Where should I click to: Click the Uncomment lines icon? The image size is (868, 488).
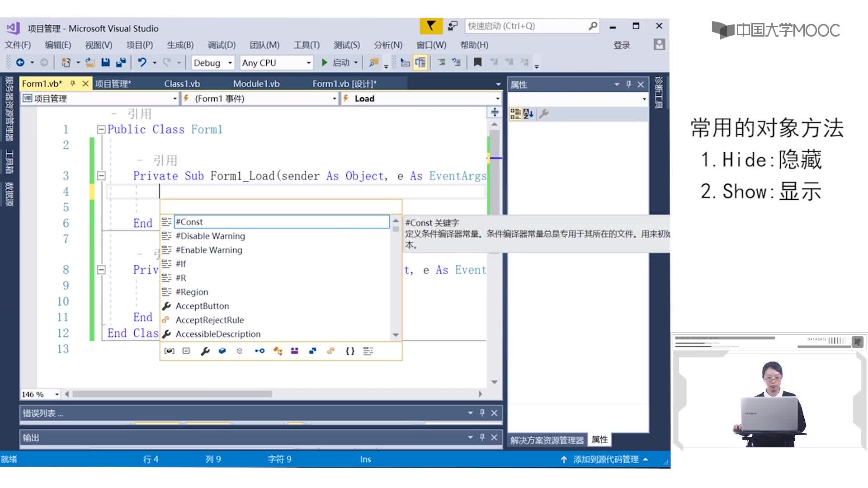coord(457,62)
